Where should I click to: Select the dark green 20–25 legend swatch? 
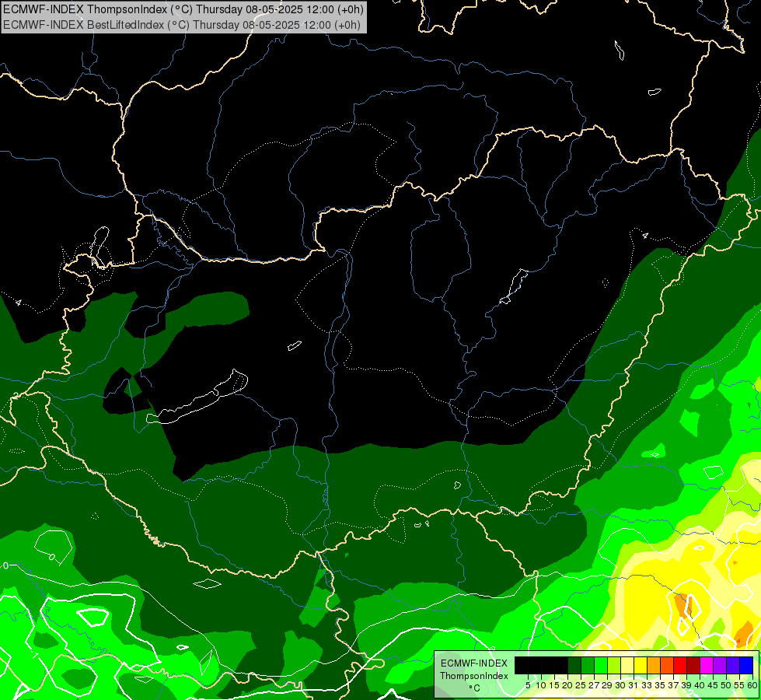pyautogui.click(x=574, y=666)
